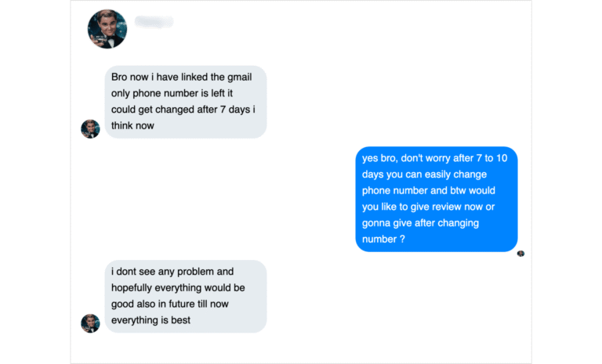The height and width of the screenshot is (364, 602).
Task: Click 'good also in future till now' line
Action: [170, 305]
